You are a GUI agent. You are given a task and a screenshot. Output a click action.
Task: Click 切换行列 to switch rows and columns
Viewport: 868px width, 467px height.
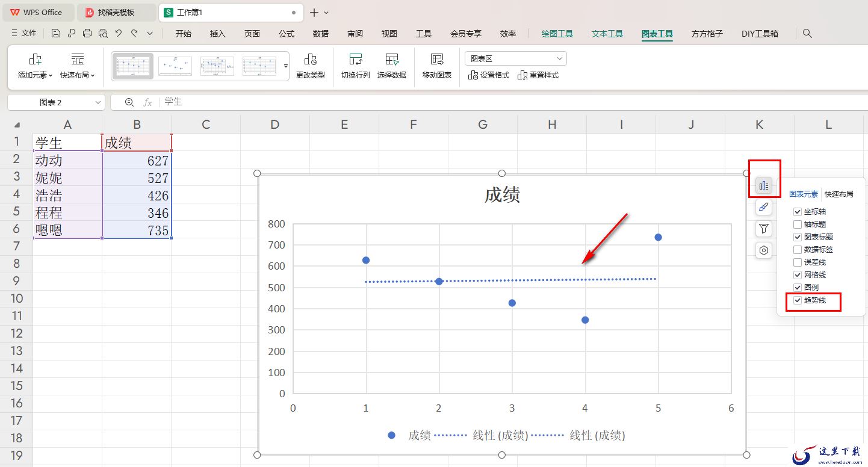[356, 66]
